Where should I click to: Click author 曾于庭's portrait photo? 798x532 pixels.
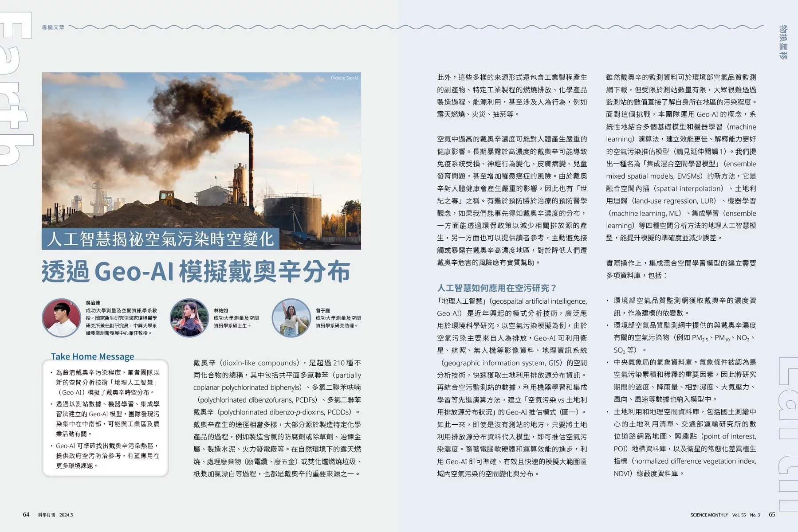point(291,318)
